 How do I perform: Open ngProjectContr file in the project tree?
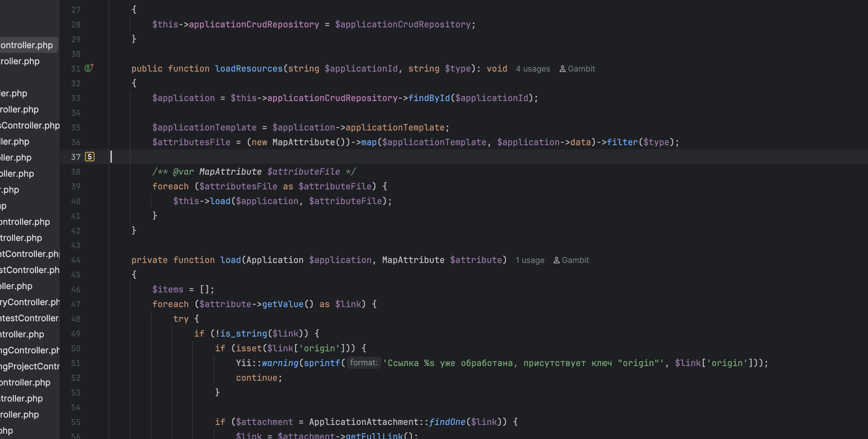click(x=30, y=366)
